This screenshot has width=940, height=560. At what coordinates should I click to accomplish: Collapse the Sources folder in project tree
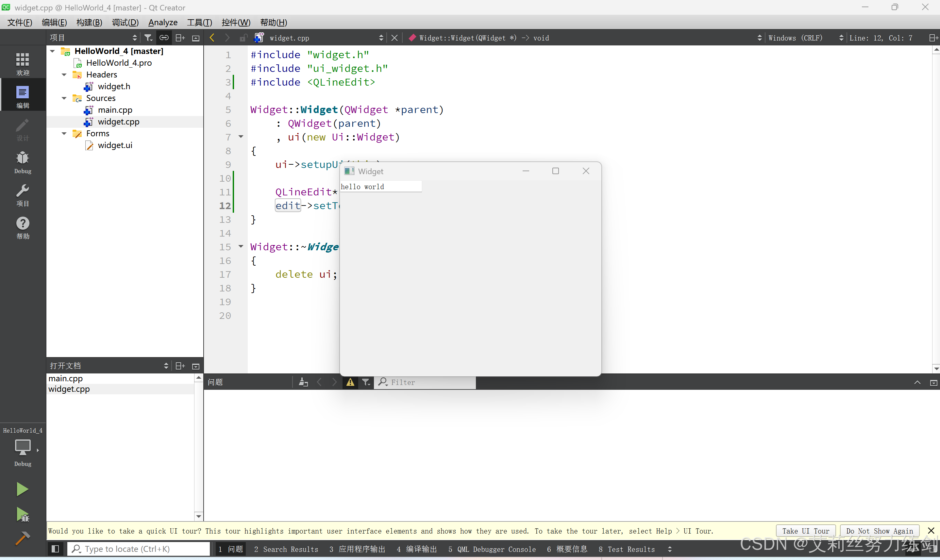(64, 98)
